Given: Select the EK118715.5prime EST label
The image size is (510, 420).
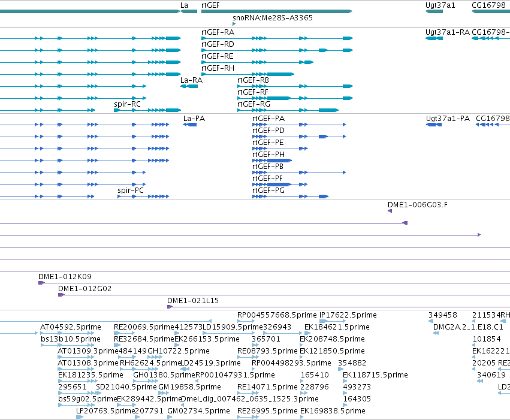Looking at the screenshot, I should (375, 375).
